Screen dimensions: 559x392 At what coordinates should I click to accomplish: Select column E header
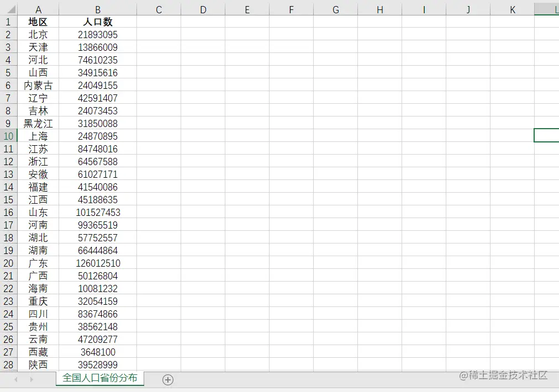coord(247,9)
